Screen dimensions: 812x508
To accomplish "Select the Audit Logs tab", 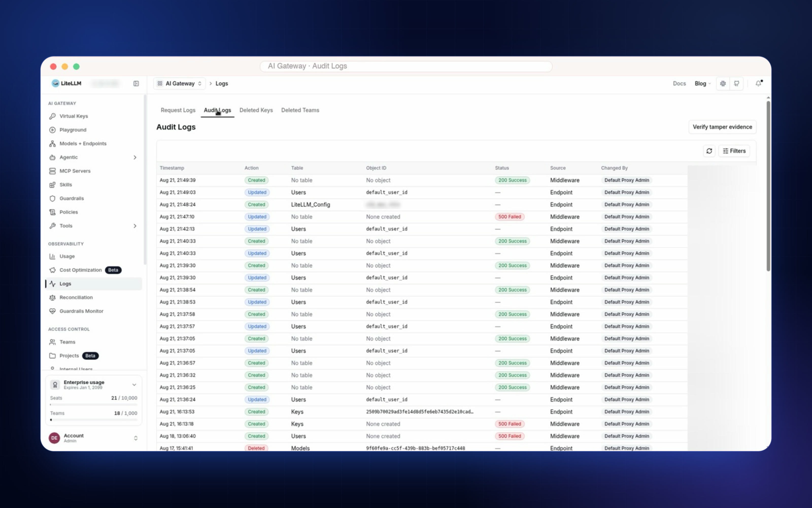I will 217,110.
